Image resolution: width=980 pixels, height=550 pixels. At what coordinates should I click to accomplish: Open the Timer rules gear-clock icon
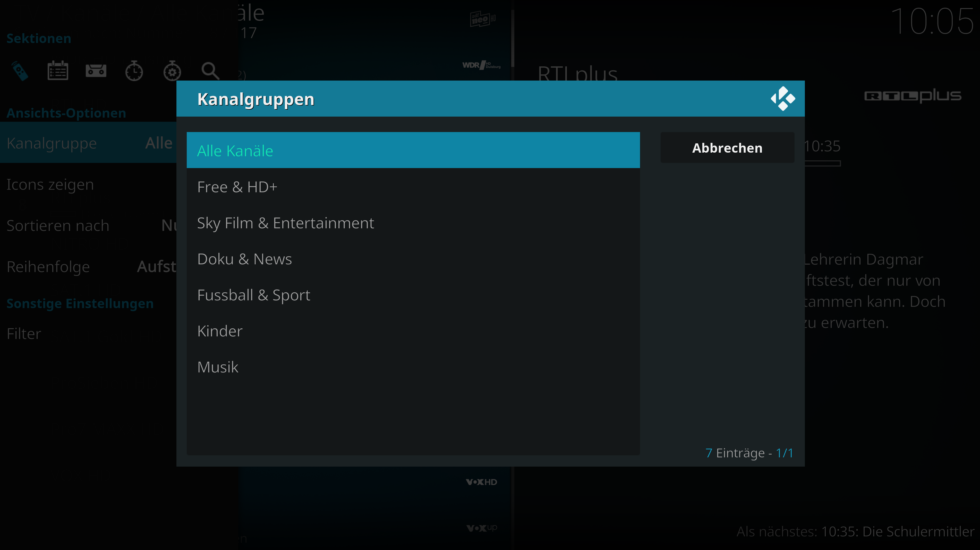172,71
